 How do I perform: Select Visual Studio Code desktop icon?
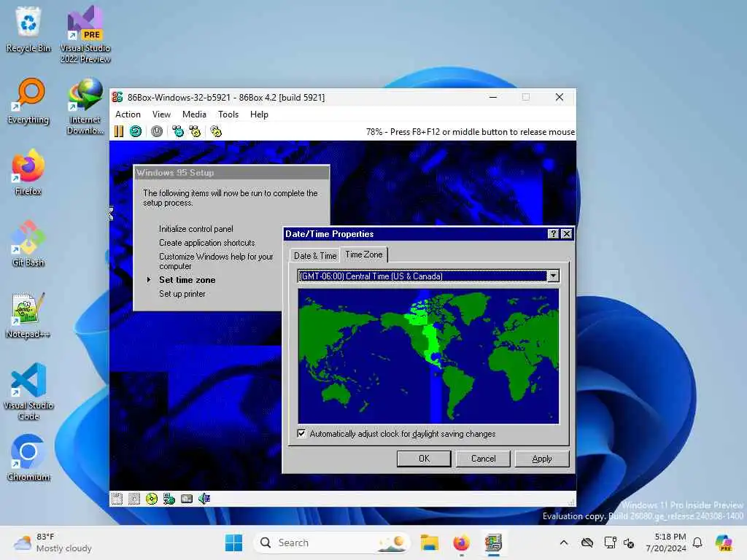coord(28,392)
